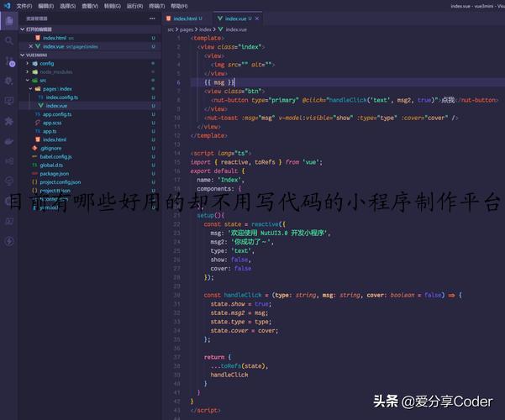This screenshot has width=505, height=420.
Task: Click the src breadcrumb segment
Action: tap(171, 29)
